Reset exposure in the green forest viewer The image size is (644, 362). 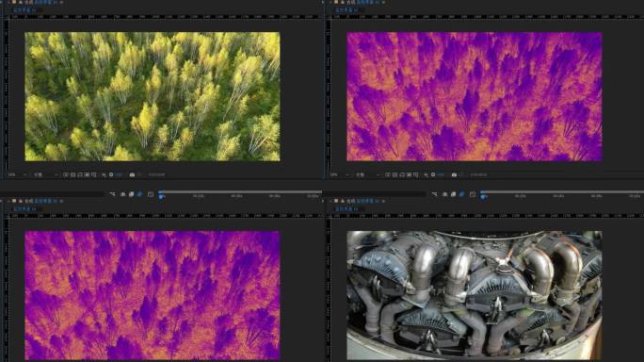(x=111, y=174)
